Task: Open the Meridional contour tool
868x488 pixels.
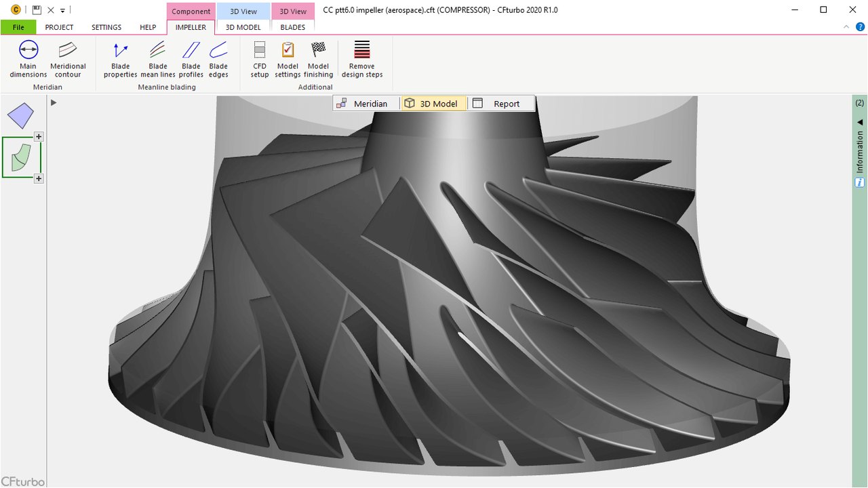Action: [68, 59]
